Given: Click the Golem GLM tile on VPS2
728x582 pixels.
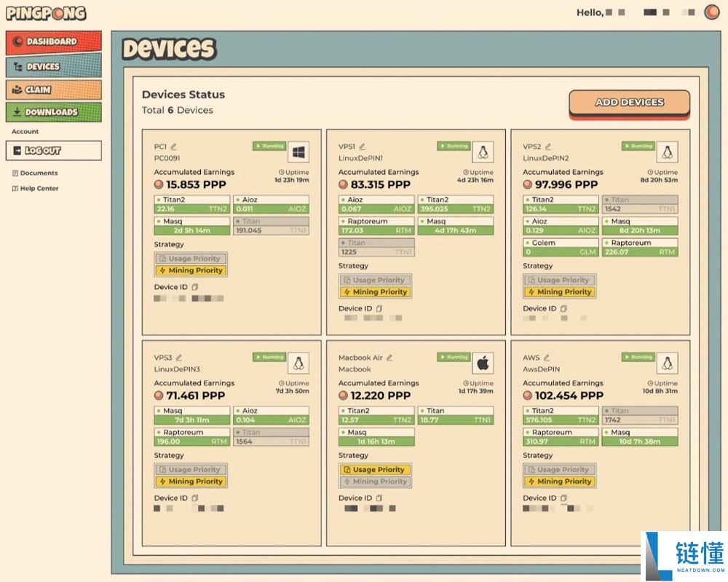Looking at the screenshot, I should click(561, 248).
